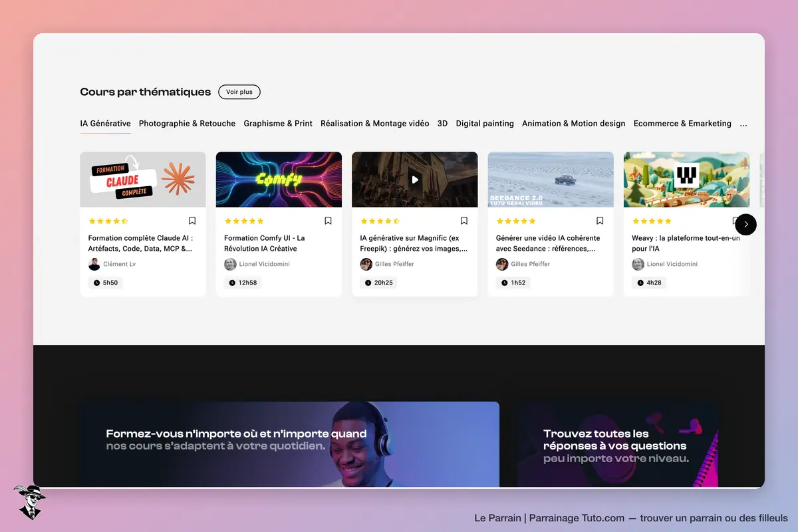
Task: Open the 3D category tab
Action: point(442,124)
